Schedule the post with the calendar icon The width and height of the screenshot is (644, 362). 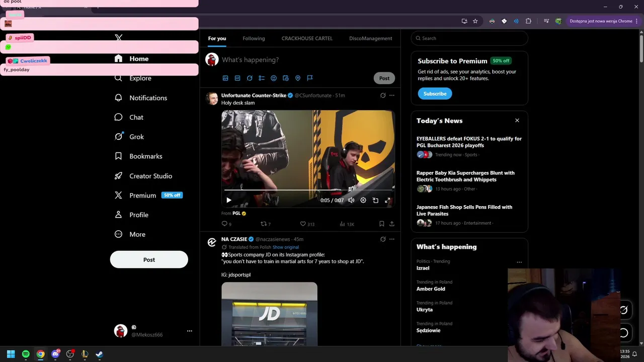(x=286, y=78)
